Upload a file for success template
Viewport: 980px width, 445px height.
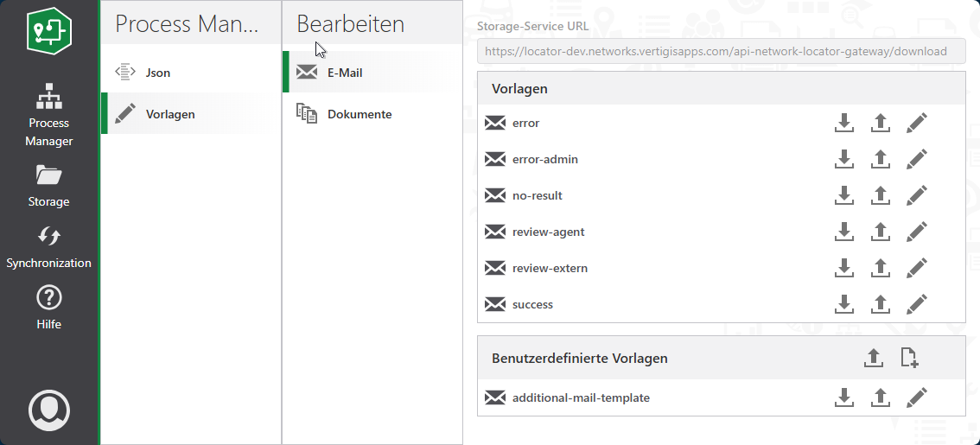(x=880, y=304)
